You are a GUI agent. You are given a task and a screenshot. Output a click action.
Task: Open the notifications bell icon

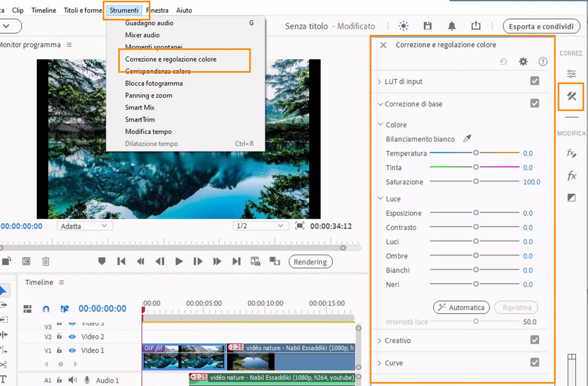[452, 26]
